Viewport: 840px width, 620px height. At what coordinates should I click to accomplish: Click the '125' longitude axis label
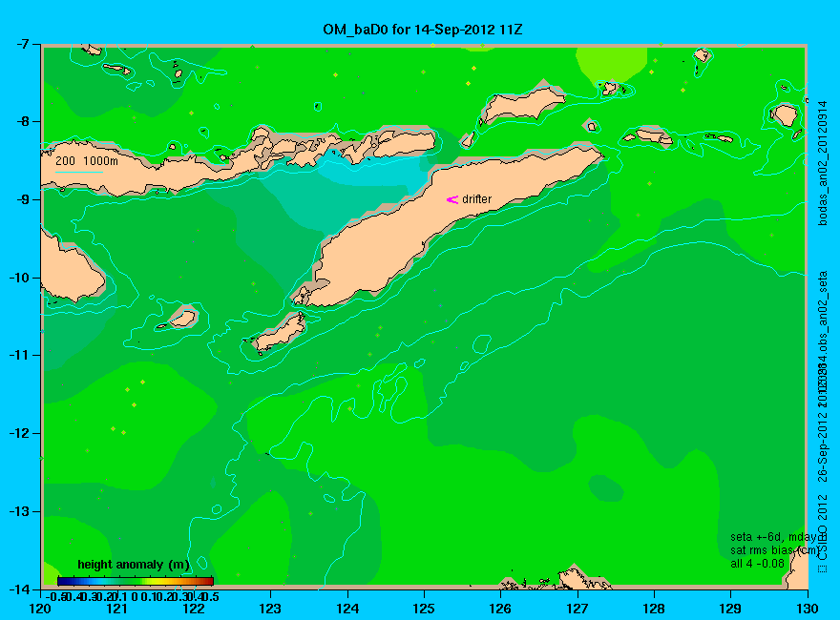(424, 609)
